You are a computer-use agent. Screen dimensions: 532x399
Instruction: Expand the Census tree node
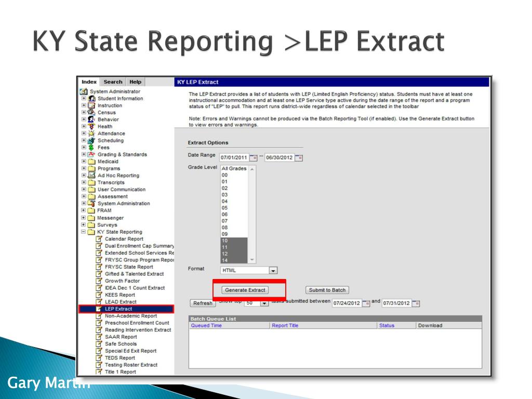(84, 112)
